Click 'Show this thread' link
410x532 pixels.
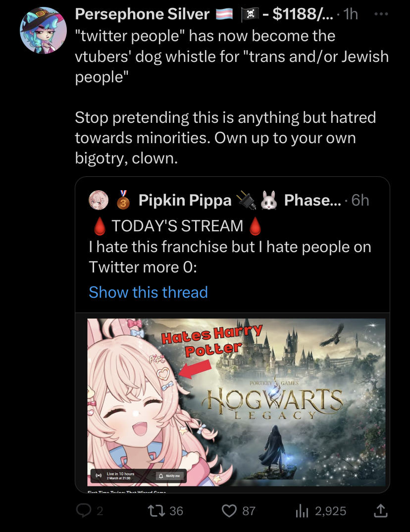click(x=148, y=292)
